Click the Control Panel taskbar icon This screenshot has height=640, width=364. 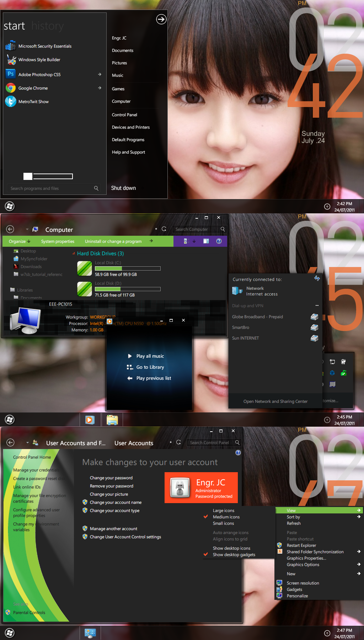tap(90, 633)
